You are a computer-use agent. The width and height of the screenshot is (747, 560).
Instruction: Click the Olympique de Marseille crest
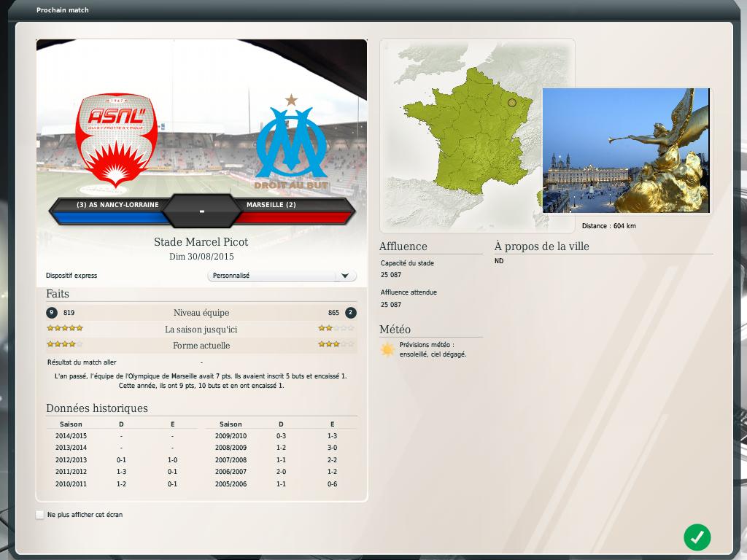point(291,143)
